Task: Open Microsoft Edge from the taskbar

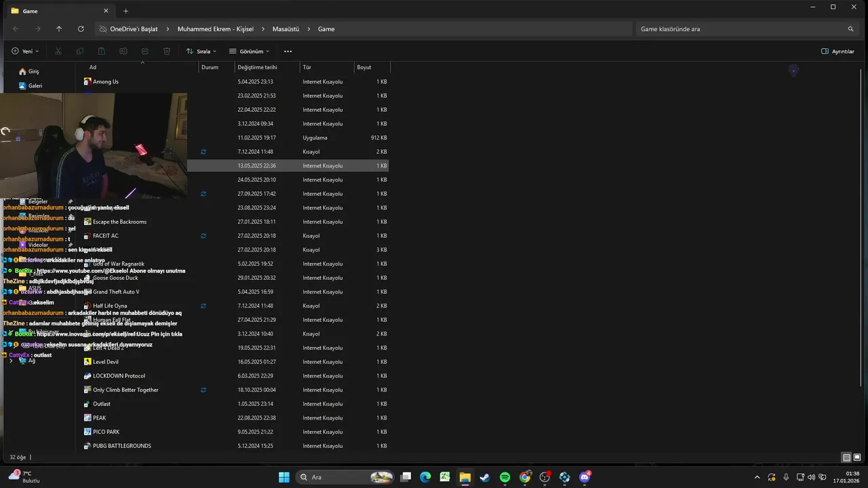Action: (425, 477)
